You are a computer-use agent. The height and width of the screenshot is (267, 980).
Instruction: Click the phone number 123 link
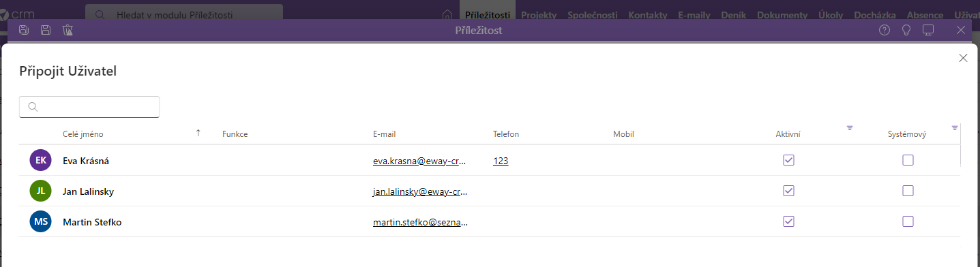(501, 161)
